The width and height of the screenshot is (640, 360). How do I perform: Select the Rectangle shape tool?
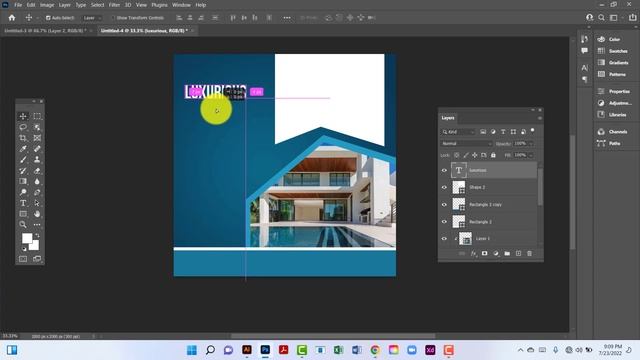tap(23, 214)
